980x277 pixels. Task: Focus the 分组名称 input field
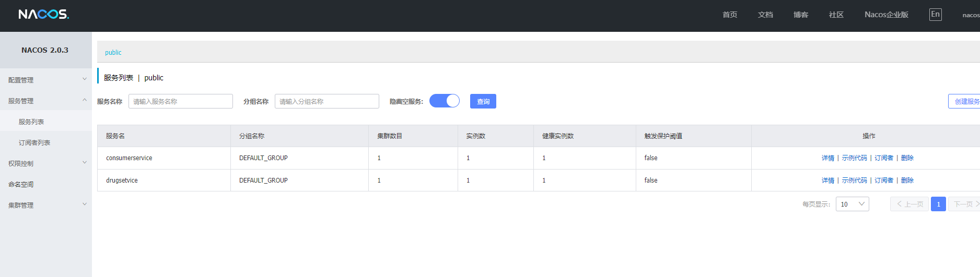tap(327, 101)
